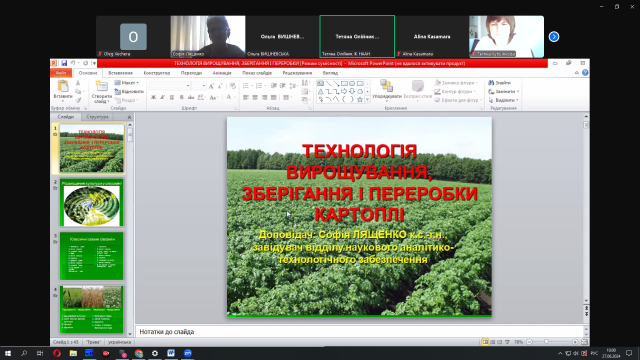Toggle normal view button in status bar

click(x=485, y=342)
